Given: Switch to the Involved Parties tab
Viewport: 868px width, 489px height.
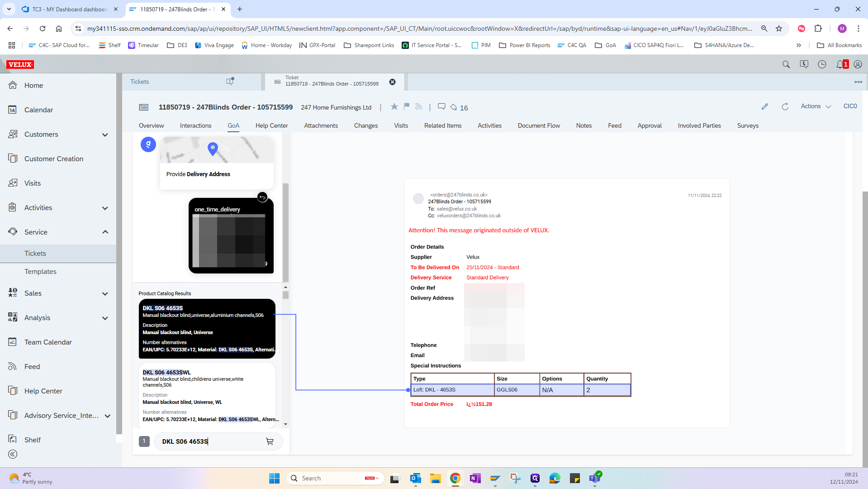Looking at the screenshot, I should click(x=699, y=125).
